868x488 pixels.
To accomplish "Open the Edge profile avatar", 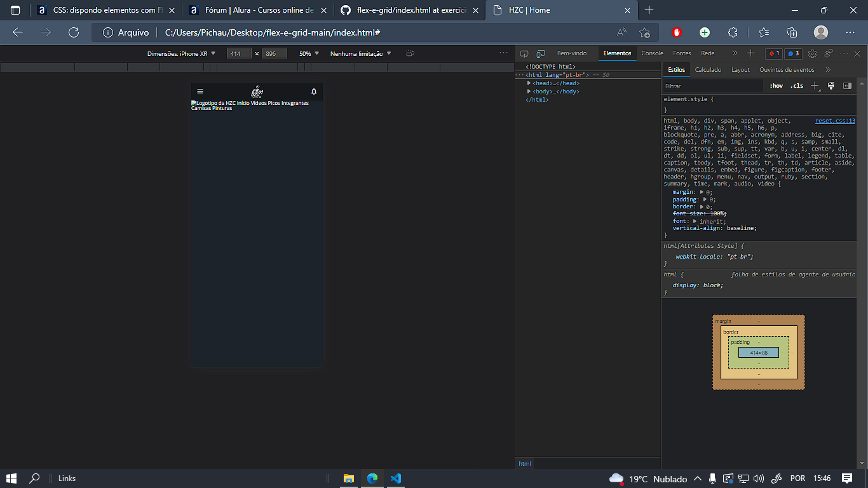I will (821, 32).
